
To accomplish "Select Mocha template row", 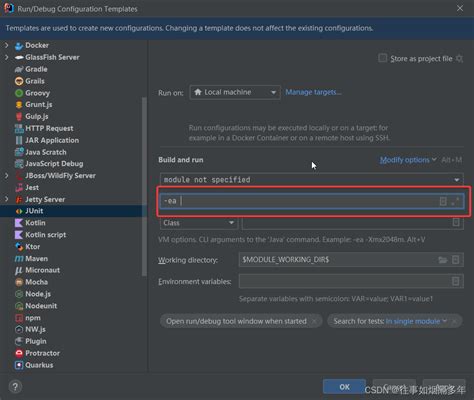I will (72, 282).
